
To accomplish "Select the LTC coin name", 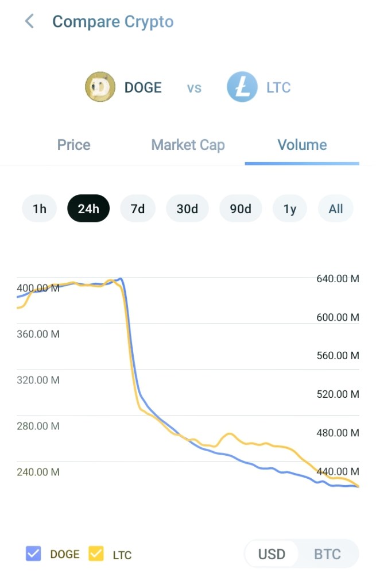I will [x=278, y=88].
